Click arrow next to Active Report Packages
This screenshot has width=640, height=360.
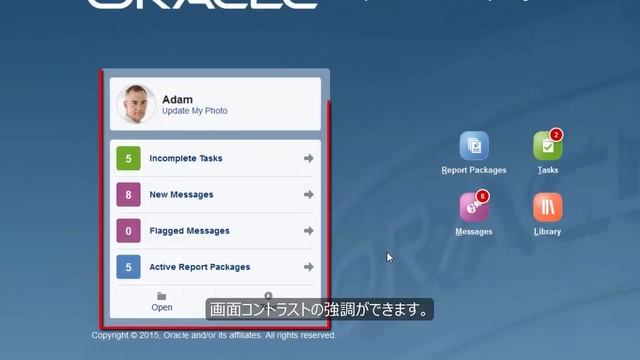(x=309, y=267)
